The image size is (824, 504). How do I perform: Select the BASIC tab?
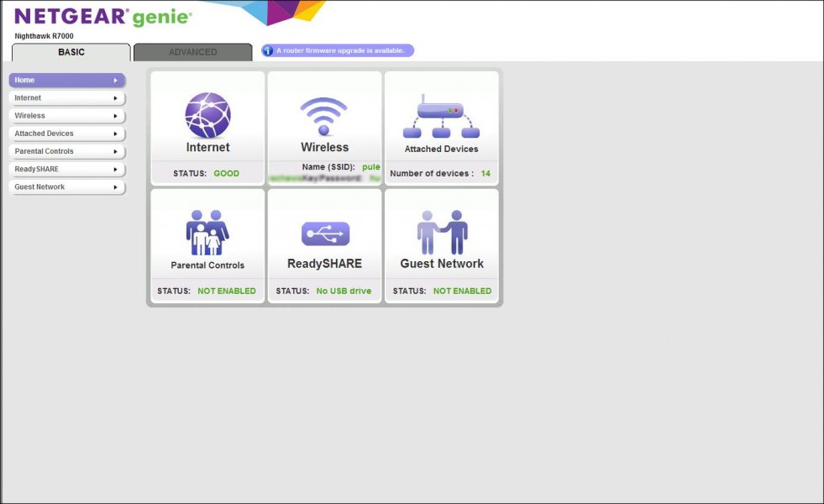click(71, 52)
